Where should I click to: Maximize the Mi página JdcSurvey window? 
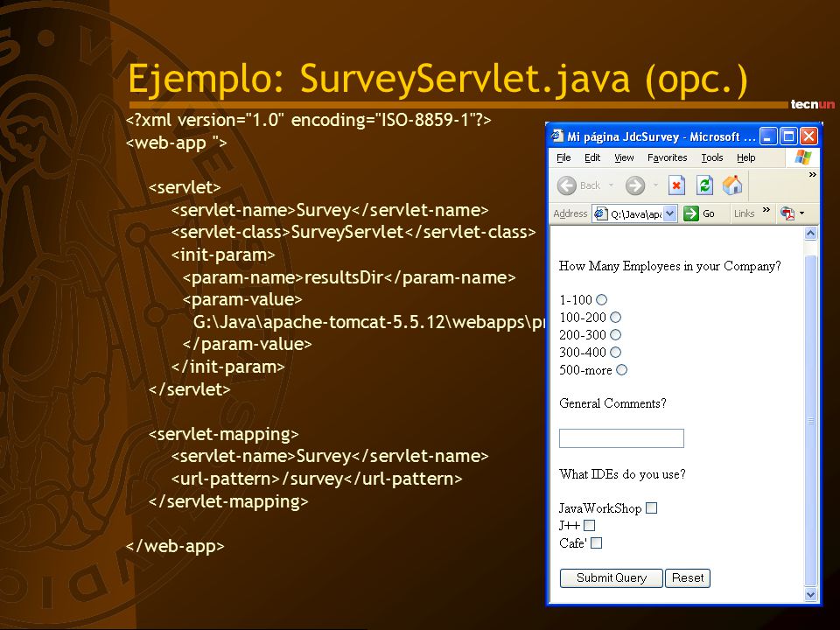788,136
